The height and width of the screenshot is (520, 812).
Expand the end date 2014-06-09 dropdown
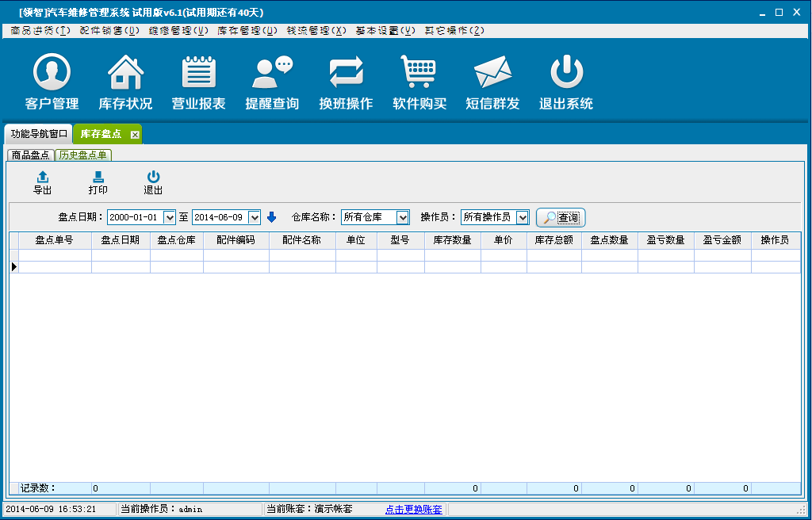(x=254, y=217)
